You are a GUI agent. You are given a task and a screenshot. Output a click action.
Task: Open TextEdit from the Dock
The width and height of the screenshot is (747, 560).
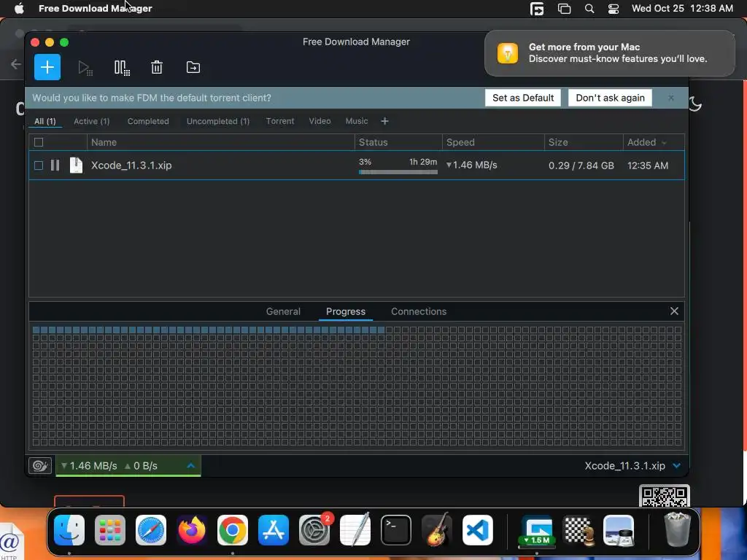355,530
